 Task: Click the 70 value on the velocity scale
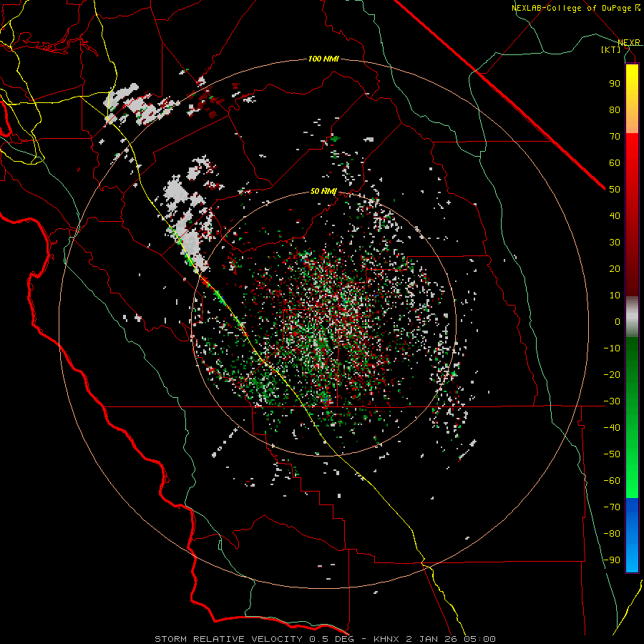click(x=615, y=137)
